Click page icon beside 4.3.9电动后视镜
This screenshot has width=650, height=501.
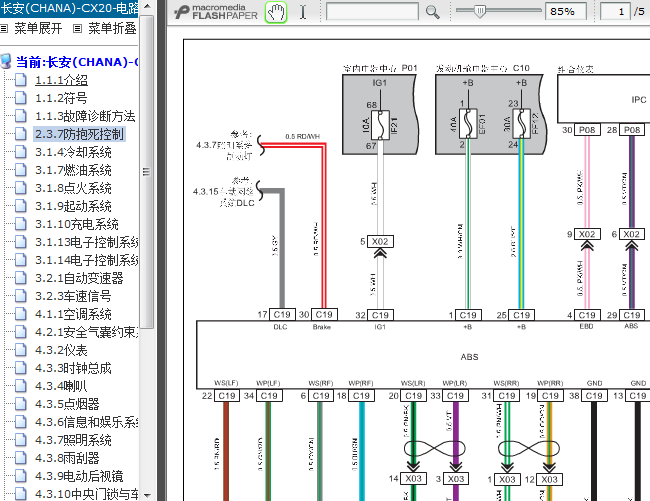pyautogui.click(x=21, y=476)
